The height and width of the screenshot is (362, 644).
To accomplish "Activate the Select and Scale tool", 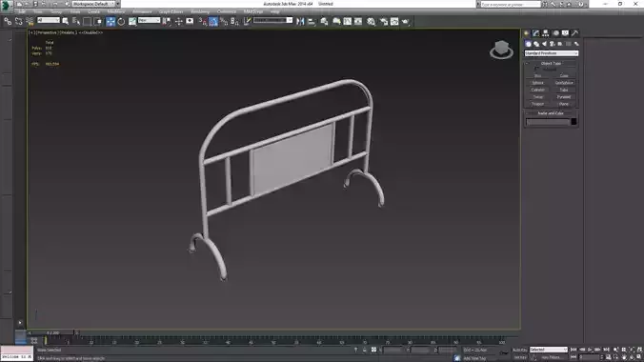I will [x=132, y=21].
